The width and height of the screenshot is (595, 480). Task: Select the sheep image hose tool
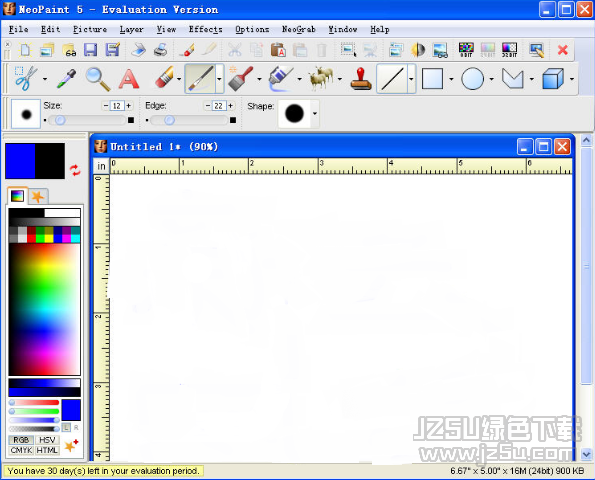(321, 79)
